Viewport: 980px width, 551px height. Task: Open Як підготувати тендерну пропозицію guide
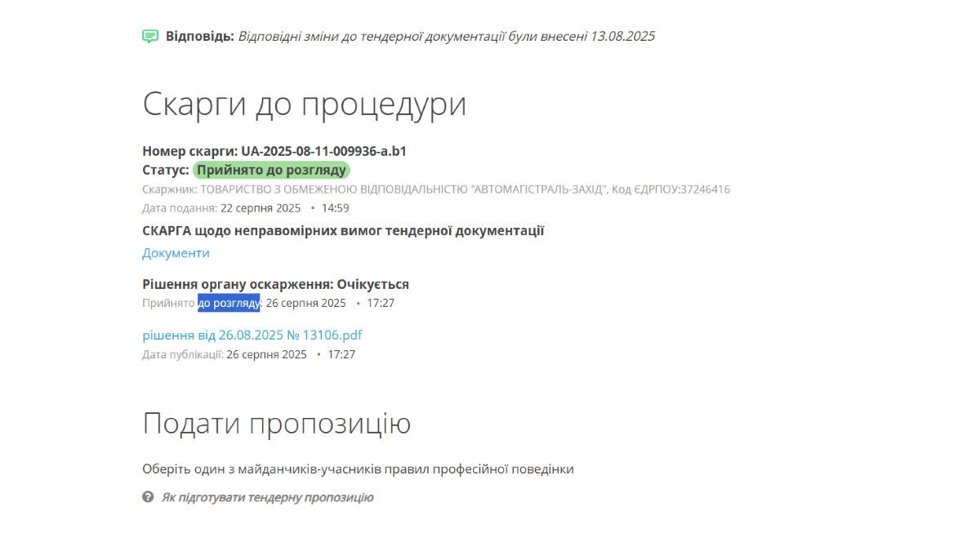(267, 497)
